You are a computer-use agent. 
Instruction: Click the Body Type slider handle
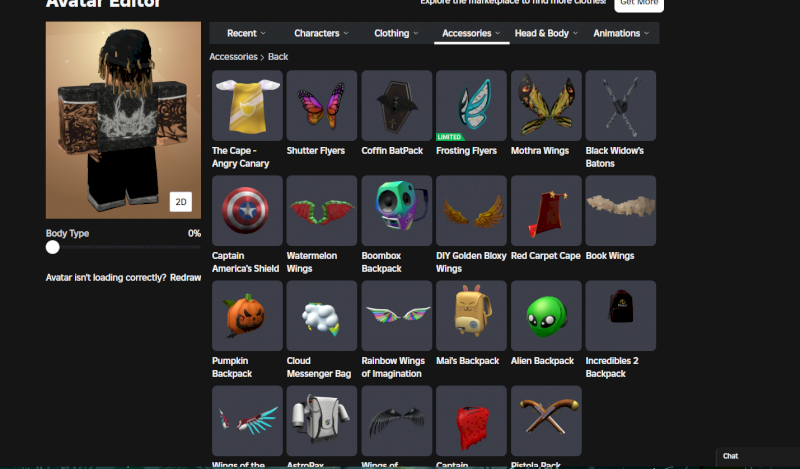53,248
